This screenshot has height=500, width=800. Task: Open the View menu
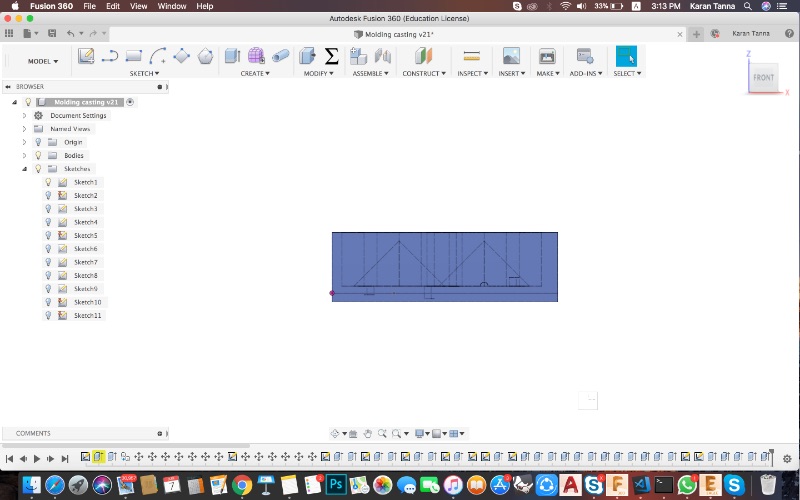(x=138, y=6)
